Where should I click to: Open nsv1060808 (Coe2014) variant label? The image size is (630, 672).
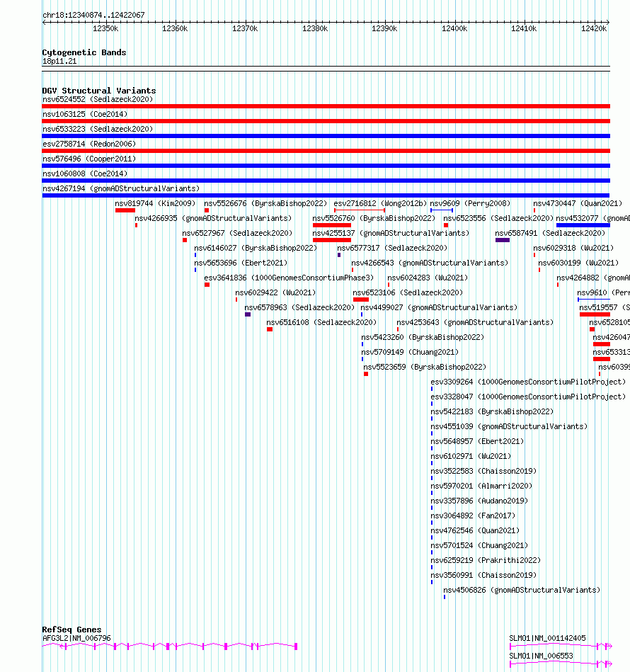click(x=85, y=173)
